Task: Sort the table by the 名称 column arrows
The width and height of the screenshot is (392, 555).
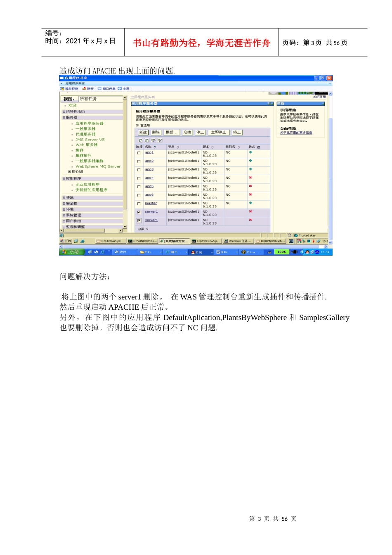Action: click(155, 147)
